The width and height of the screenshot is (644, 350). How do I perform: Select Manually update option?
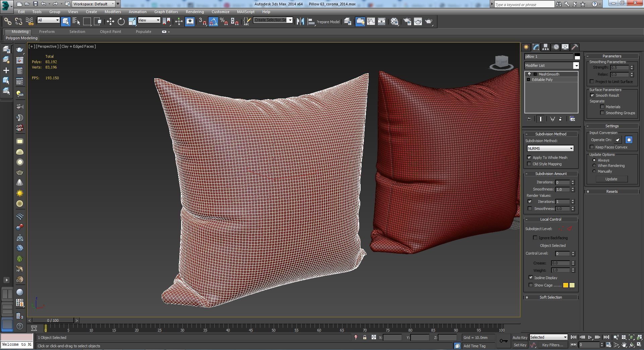594,171
